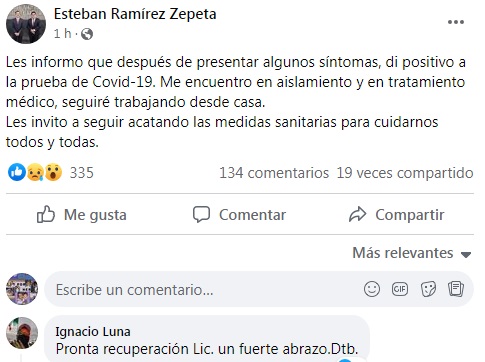This screenshot has height=362, width=485.
Task: Insert an emoji with the smiley icon
Action: click(x=372, y=289)
